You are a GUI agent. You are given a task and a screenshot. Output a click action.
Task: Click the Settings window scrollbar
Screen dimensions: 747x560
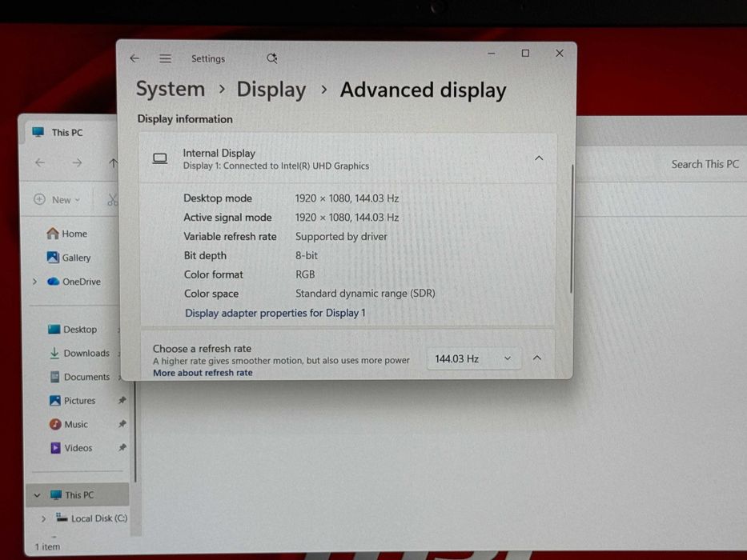point(571,229)
